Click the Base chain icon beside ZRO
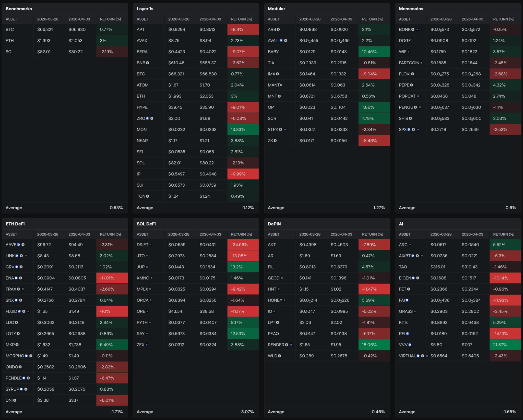Screen dimensions: 523x420 [147, 118]
